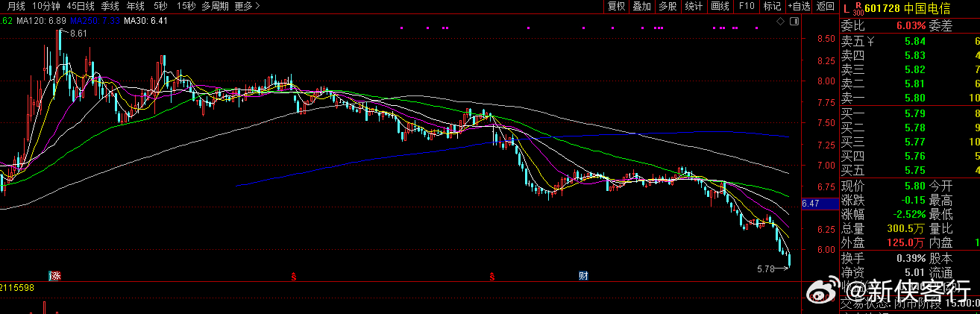Open F10 company information
Viewport: 980px width, 314px height.
pos(746,6)
